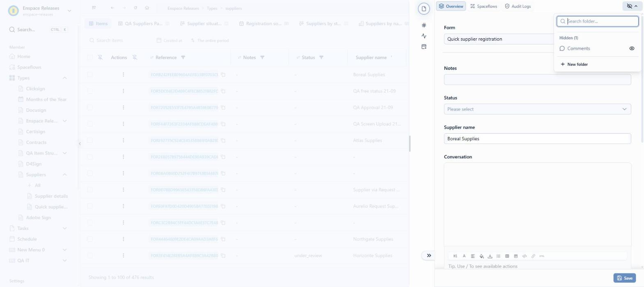
Task: Open the sidebar Search box
Action: click(38, 30)
